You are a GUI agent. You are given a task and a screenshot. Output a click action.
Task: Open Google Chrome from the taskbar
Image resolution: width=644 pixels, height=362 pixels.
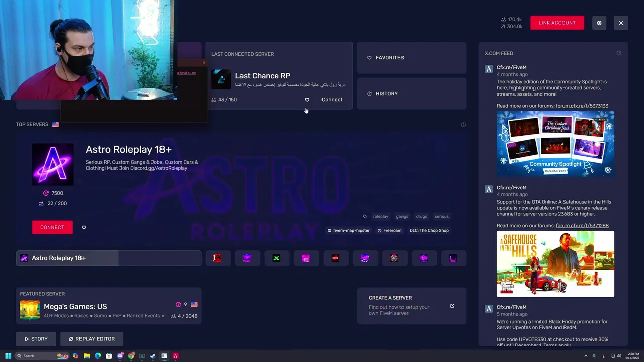[x=131, y=356]
